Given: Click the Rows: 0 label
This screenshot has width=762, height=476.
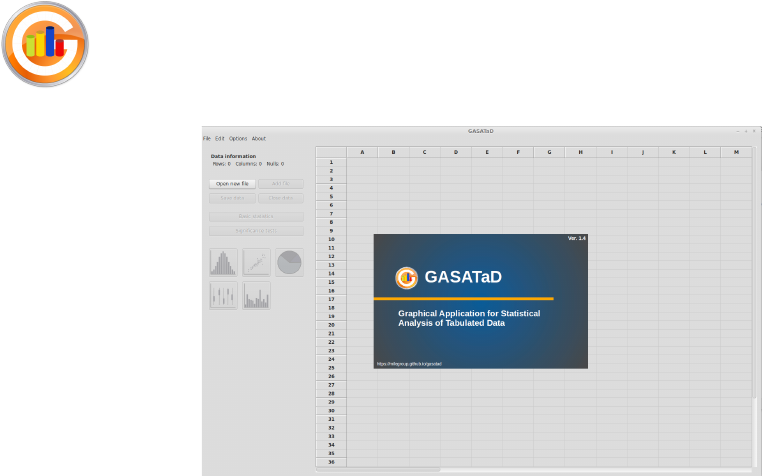Looking at the screenshot, I should (x=222, y=164).
